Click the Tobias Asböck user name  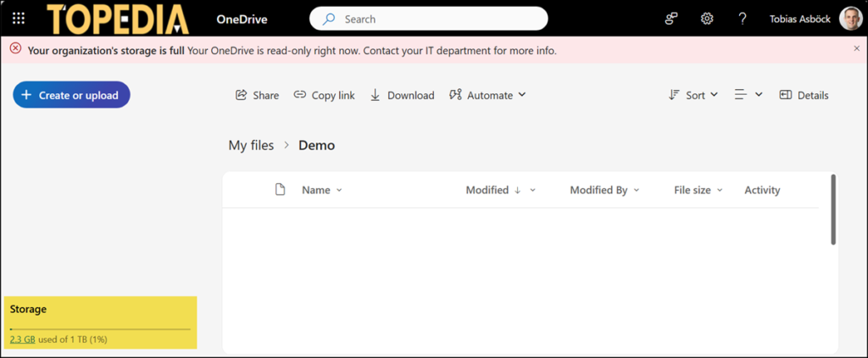point(800,19)
